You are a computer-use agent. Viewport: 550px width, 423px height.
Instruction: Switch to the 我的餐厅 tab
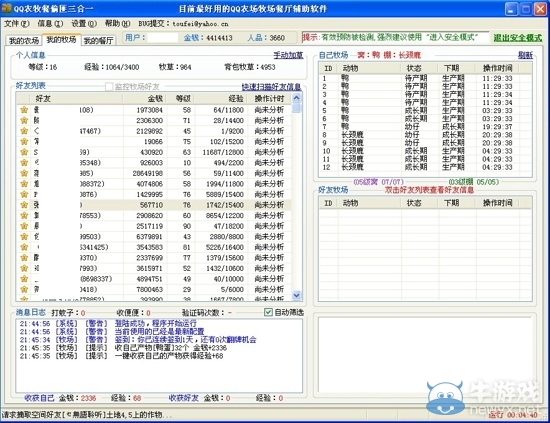pos(99,40)
